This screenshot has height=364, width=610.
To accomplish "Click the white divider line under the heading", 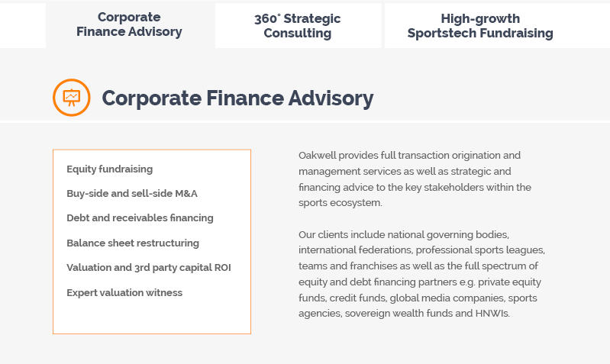I will (x=305, y=122).
